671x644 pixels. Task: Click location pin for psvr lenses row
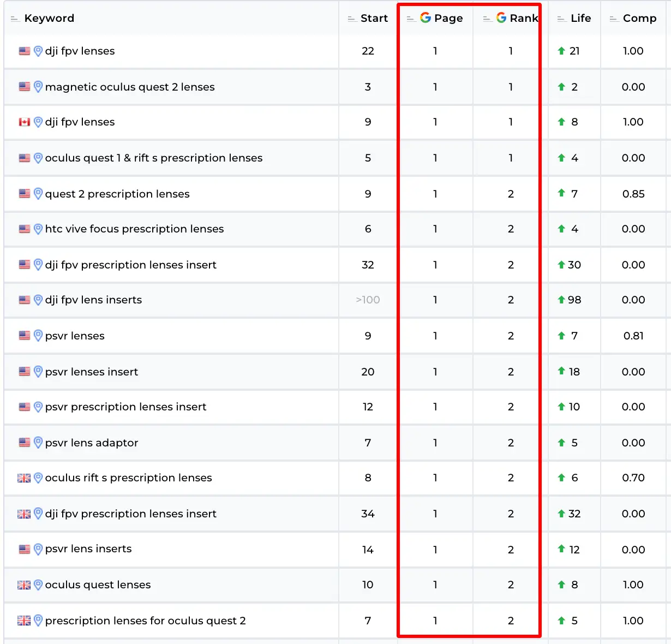pyautogui.click(x=38, y=336)
